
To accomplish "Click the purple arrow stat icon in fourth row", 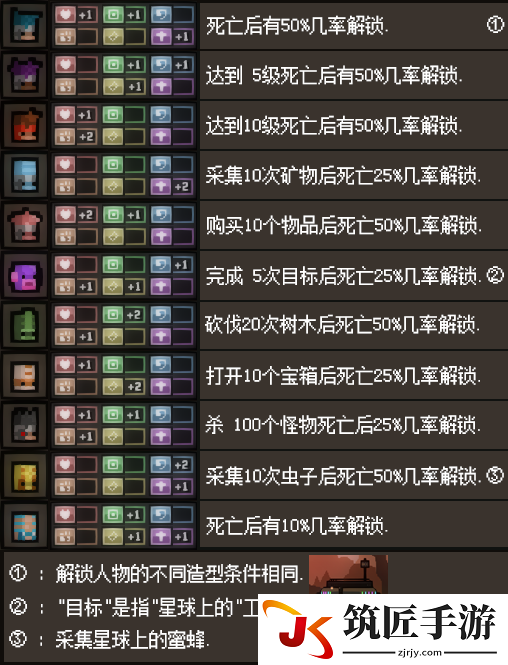I will 161,187.
